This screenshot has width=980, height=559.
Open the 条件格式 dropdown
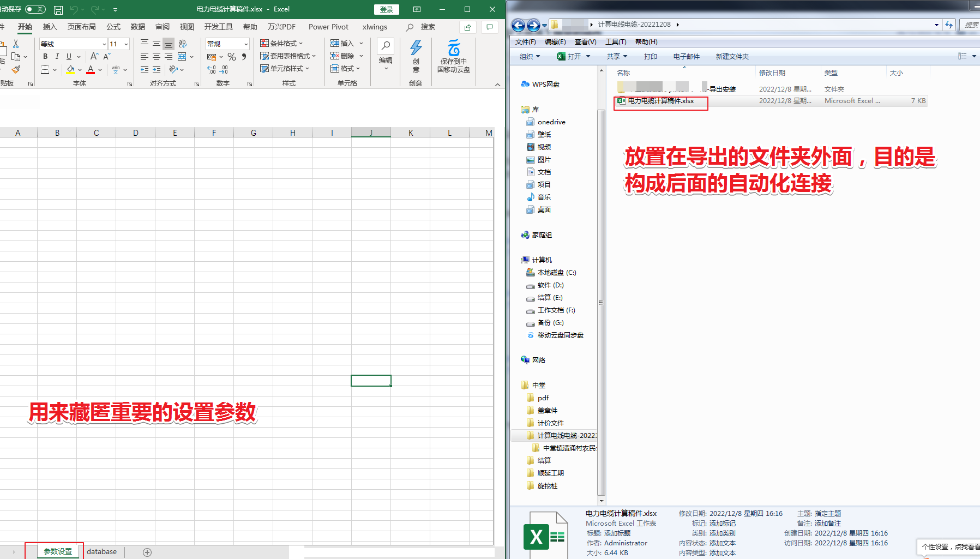pyautogui.click(x=281, y=44)
